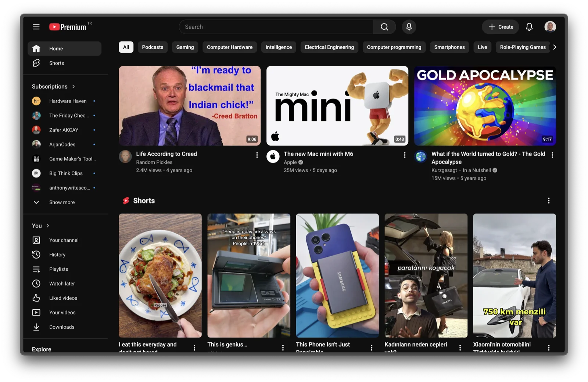Open the Your videos icon
The height and width of the screenshot is (382, 588).
pyautogui.click(x=36, y=313)
